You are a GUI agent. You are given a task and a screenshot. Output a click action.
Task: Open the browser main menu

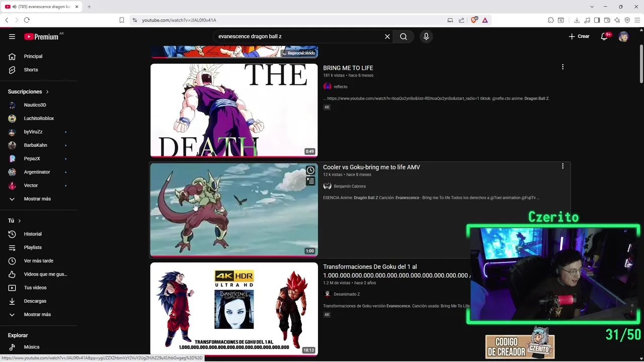tap(637, 20)
